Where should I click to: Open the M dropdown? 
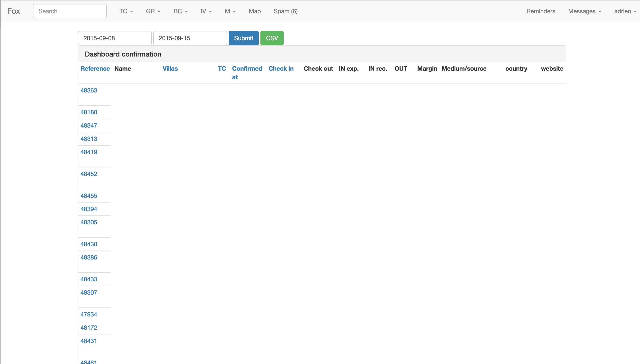point(230,11)
